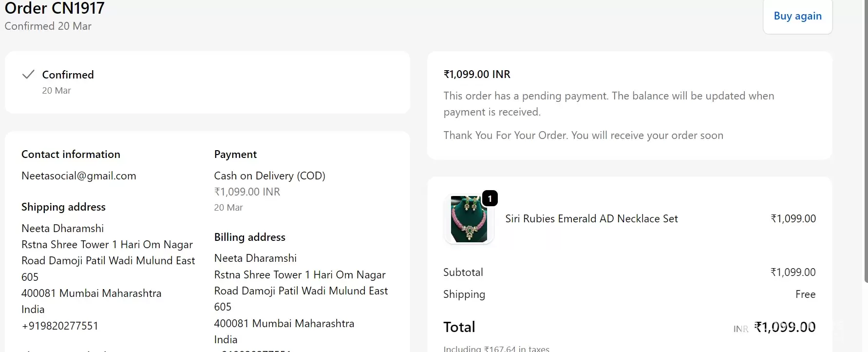Click the Cash on Delivery (COD) text
Viewport: 868px width, 352px height.
point(269,176)
